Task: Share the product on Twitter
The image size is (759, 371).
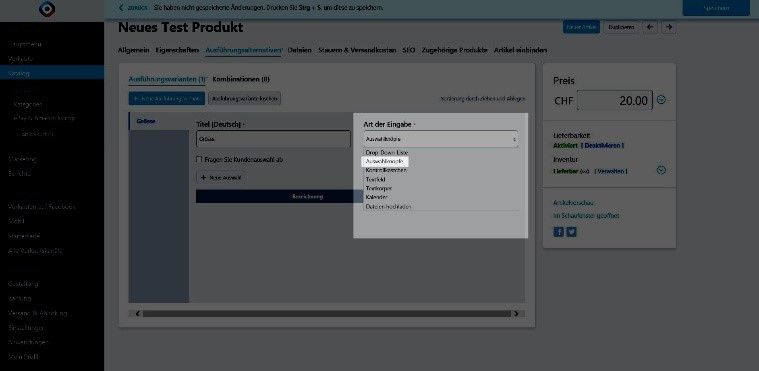Action: (571, 232)
